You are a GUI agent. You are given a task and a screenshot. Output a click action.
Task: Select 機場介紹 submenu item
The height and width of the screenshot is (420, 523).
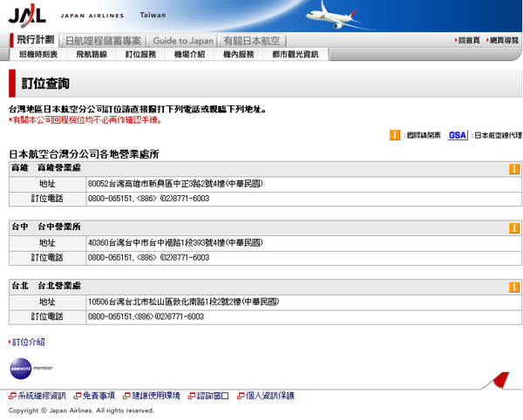189,54
